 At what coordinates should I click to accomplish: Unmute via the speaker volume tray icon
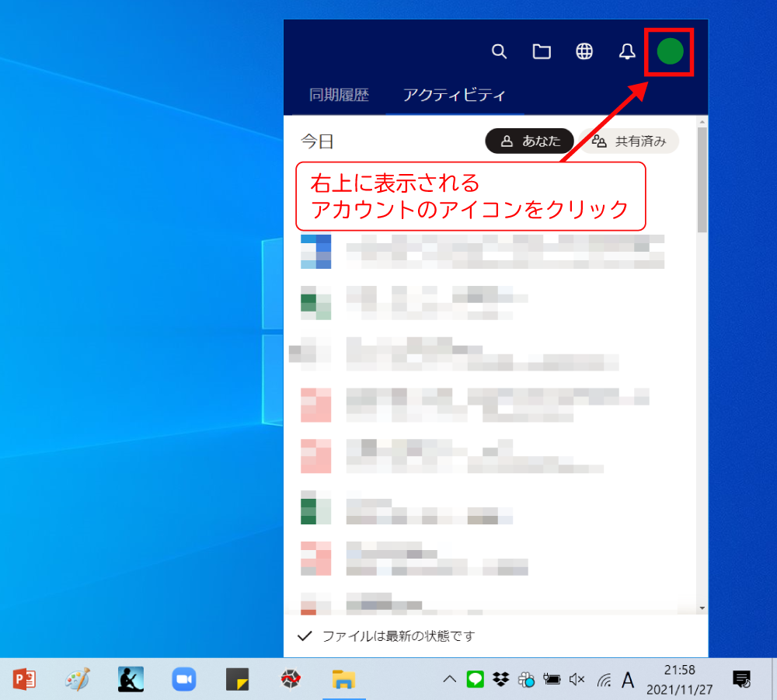577,680
